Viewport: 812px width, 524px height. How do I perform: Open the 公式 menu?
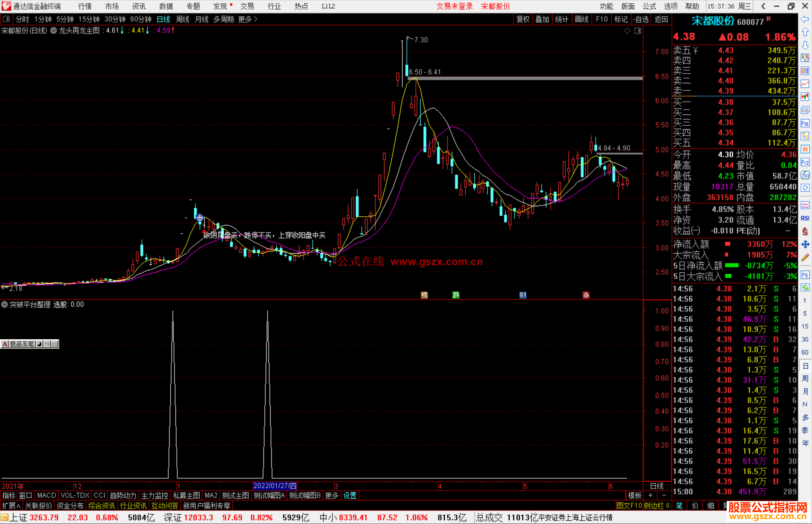[650, 6]
